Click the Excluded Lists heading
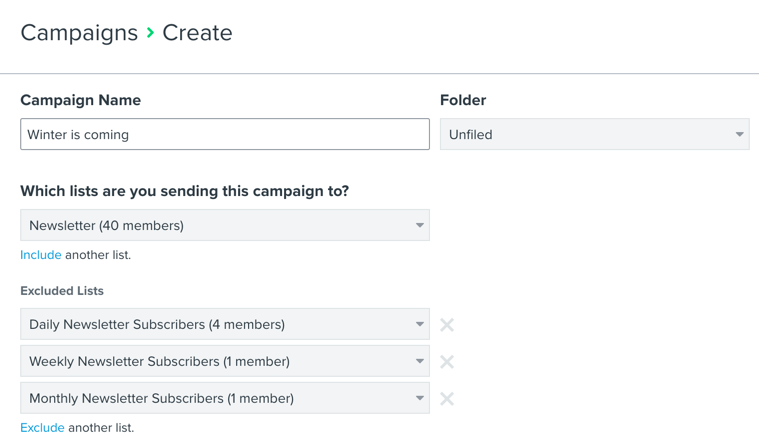 click(x=62, y=291)
